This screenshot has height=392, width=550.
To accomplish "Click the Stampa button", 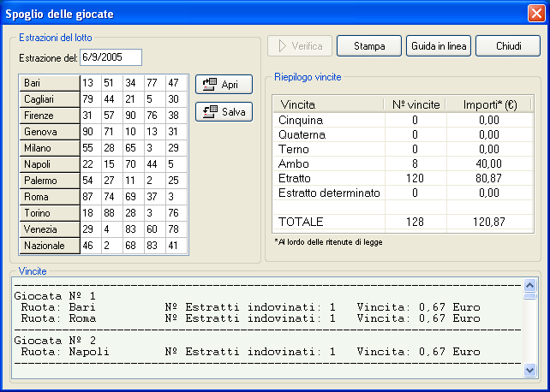I will coord(369,46).
